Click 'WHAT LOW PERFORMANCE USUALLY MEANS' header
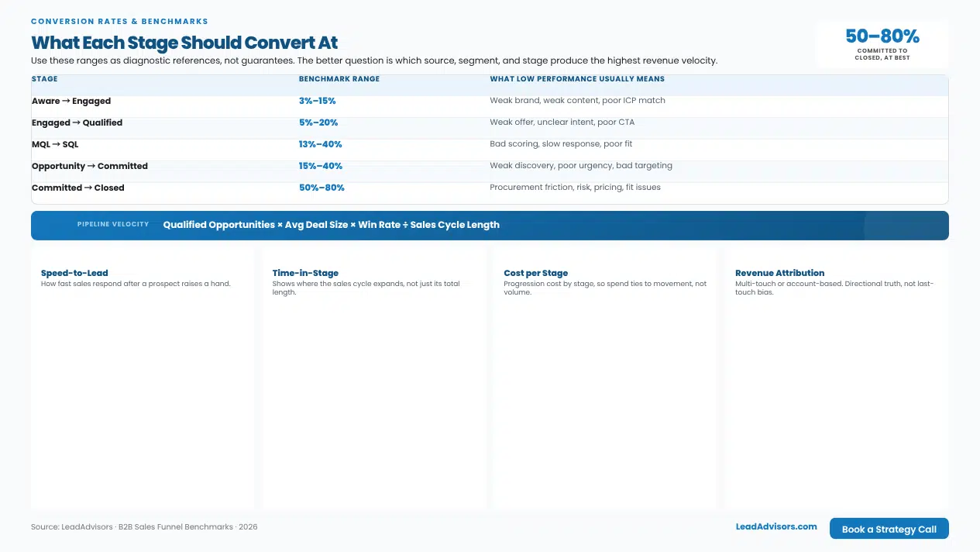 [x=577, y=79]
